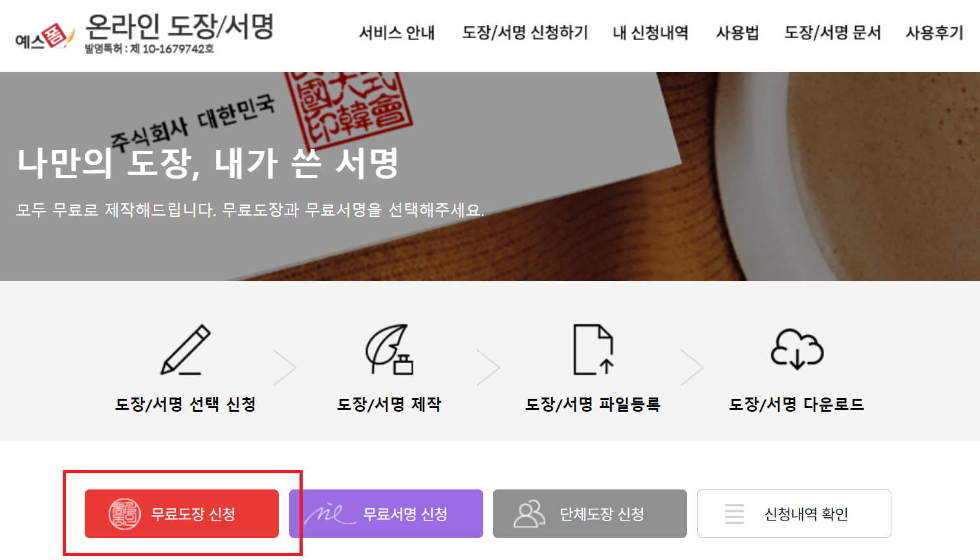The height and width of the screenshot is (560, 980).
Task: Click the signature scribble icon in 무료서명 신청
Action: [x=330, y=514]
